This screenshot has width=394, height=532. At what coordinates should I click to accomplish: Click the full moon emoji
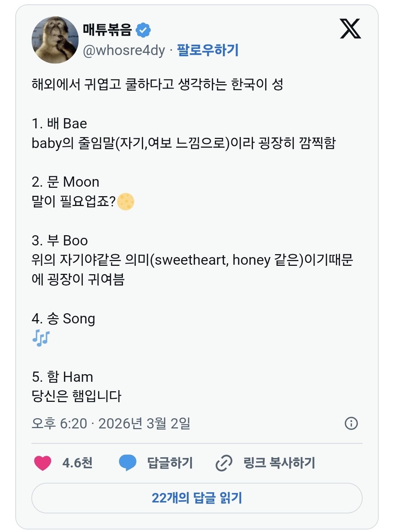[x=126, y=201]
